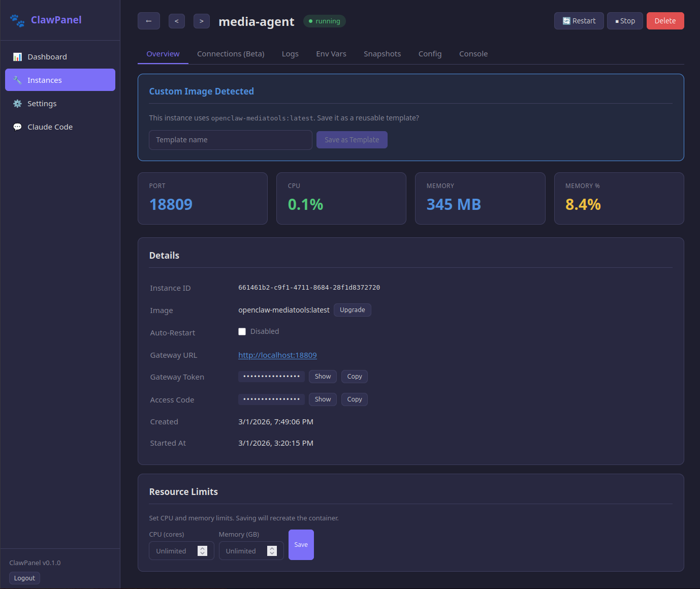Go to previous instance with < button
Viewport: 700px width, 589px height.
click(177, 21)
